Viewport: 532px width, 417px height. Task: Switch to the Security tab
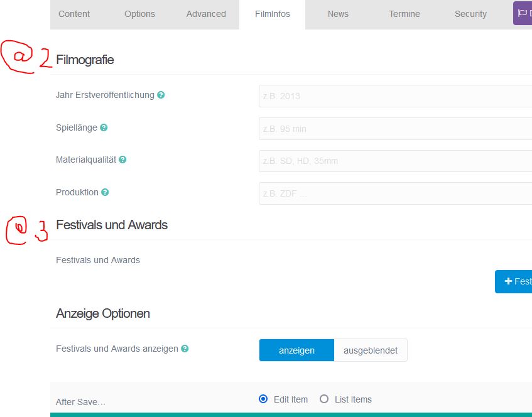pos(470,14)
